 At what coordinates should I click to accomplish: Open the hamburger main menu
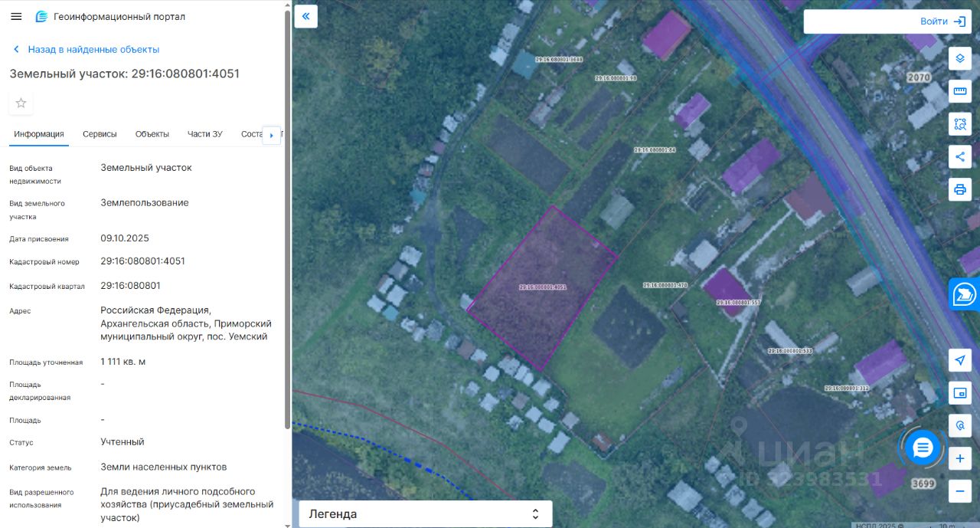pos(16,16)
